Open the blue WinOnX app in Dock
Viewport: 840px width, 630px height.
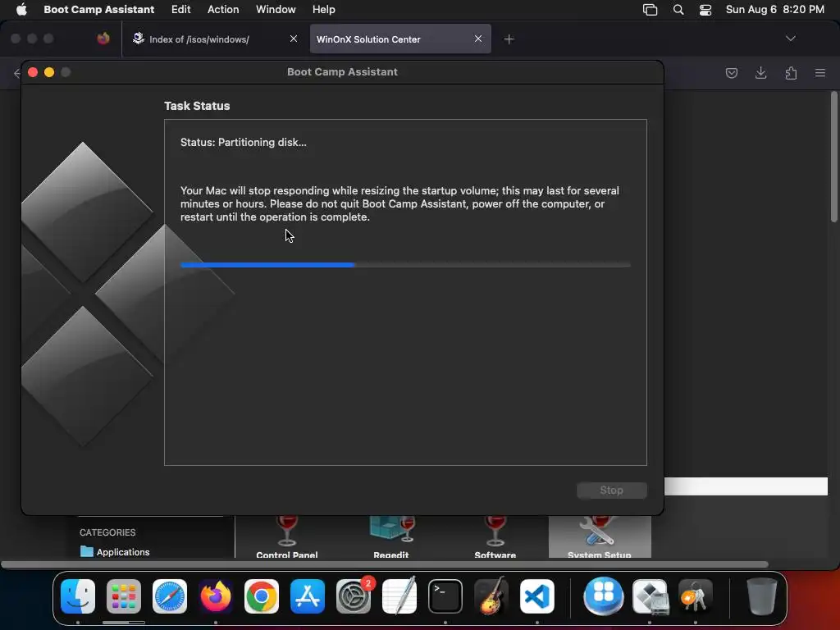click(604, 596)
